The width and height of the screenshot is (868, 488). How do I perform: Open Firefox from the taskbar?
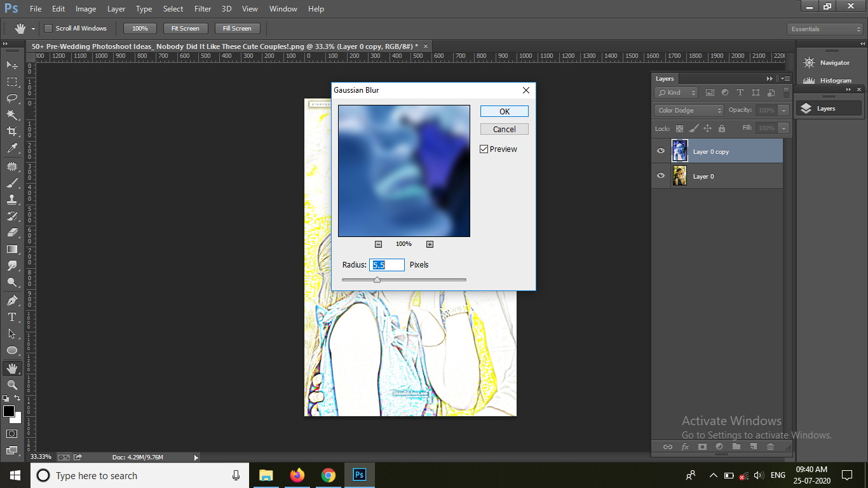pos(297,475)
